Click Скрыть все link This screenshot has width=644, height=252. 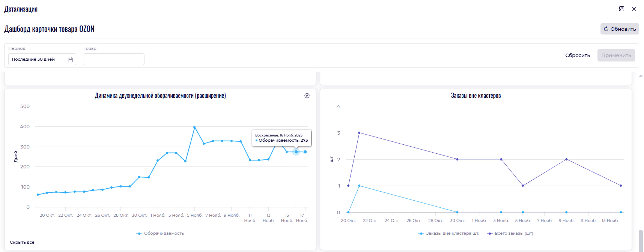coord(22,242)
